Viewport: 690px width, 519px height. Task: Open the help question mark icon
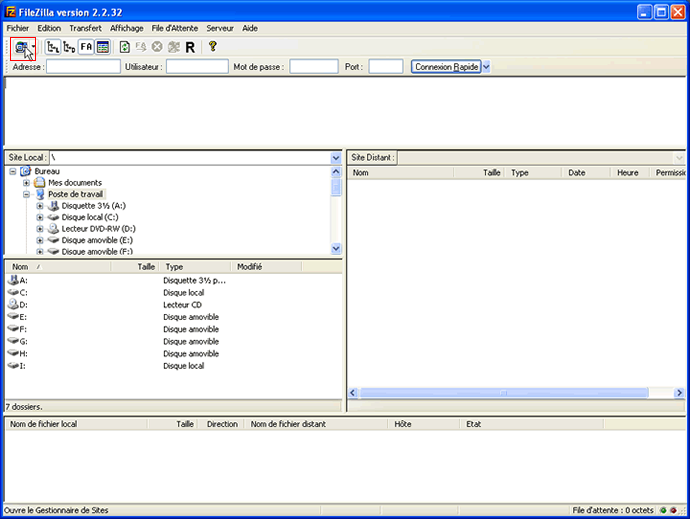pos(213,46)
